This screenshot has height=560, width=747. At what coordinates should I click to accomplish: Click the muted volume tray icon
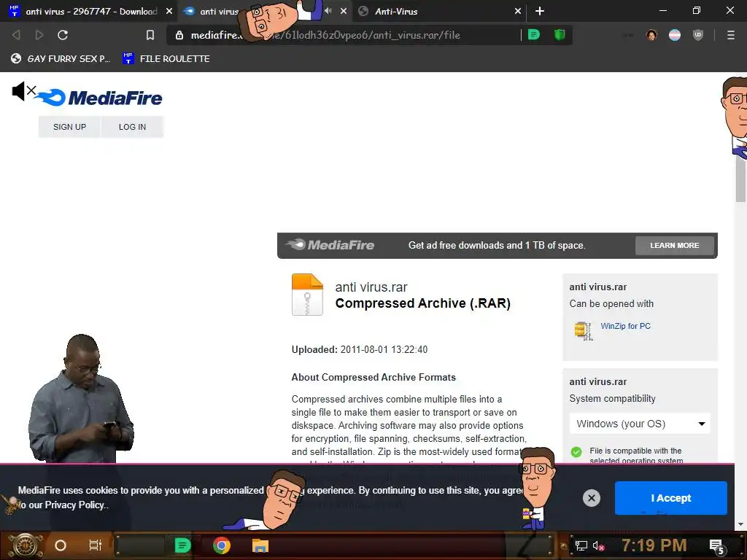tap(598, 545)
